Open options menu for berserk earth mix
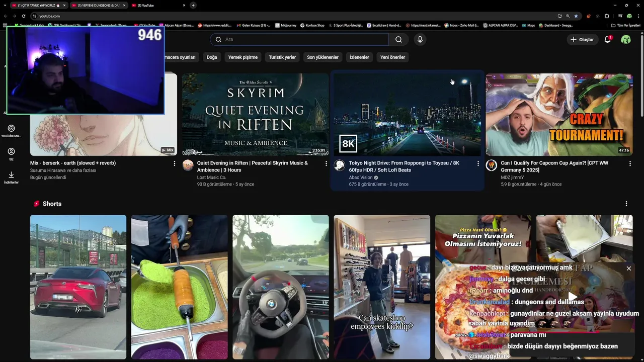The image size is (644, 362). (x=175, y=163)
